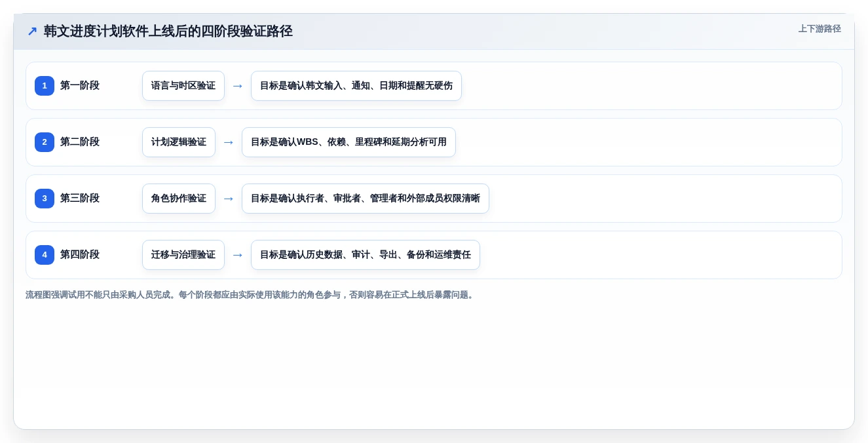Click the footnote text starting 流程图强调试用

[251, 295]
